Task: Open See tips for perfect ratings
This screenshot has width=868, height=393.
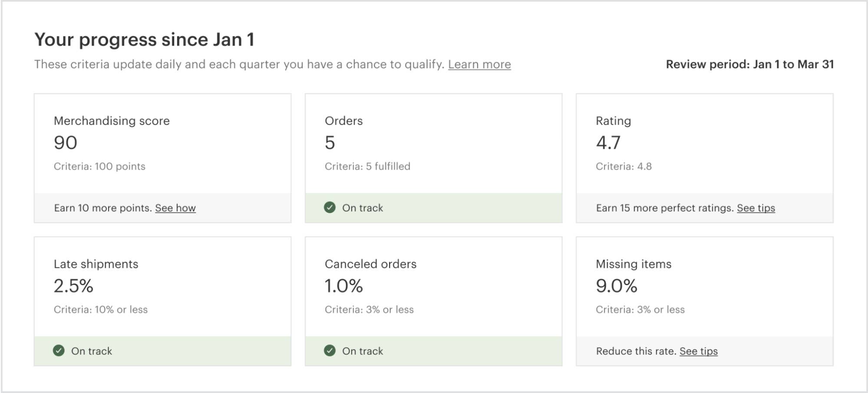Action: click(756, 208)
